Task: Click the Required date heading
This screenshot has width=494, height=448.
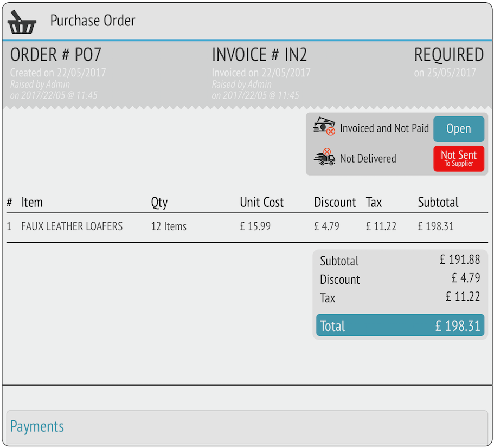Action: pos(448,55)
